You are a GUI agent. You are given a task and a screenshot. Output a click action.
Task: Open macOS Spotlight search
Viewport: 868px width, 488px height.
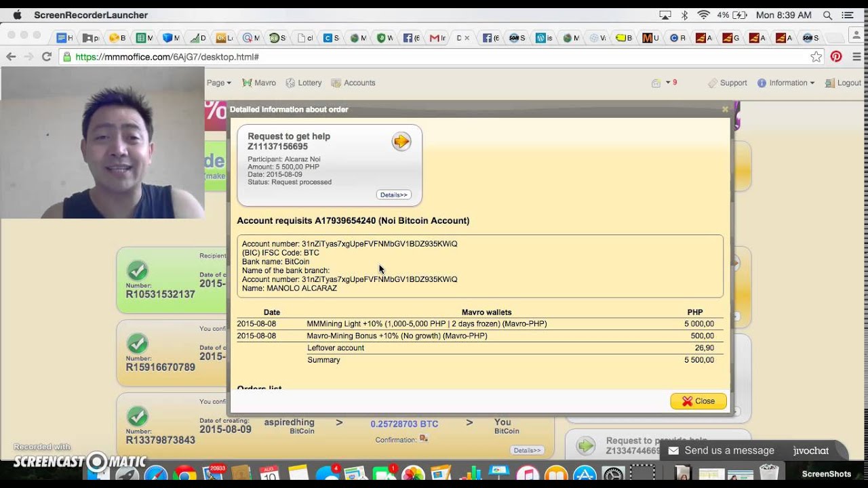827,15
